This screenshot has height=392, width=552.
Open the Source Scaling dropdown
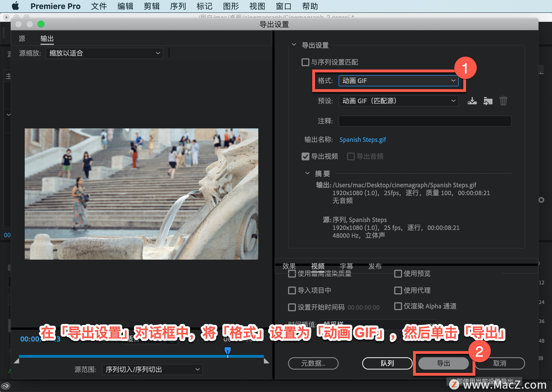click(x=104, y=53)
